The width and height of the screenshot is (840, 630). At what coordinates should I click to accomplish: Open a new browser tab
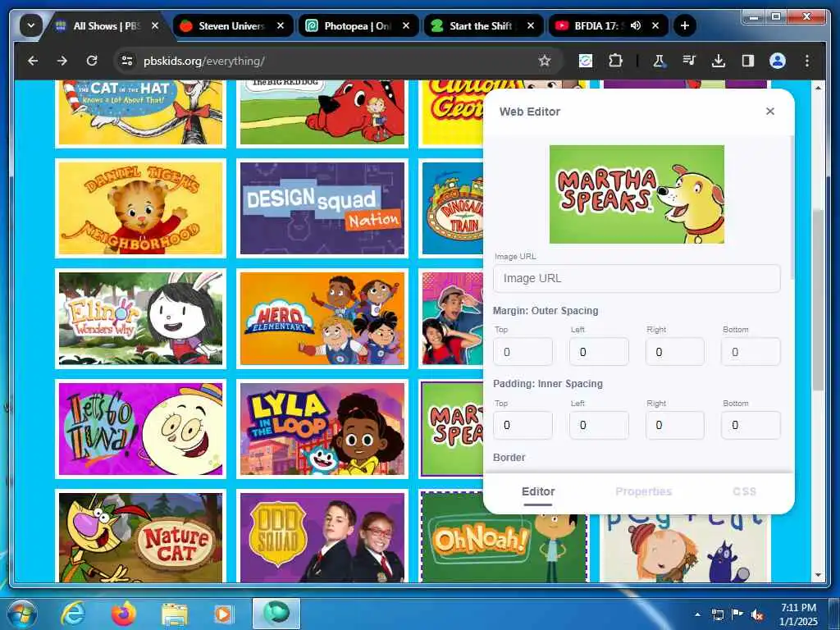685,25
